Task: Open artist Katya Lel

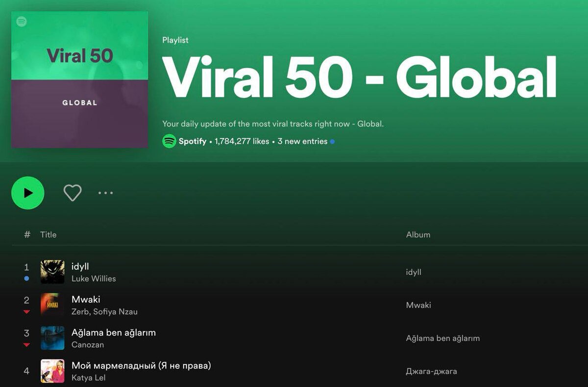Action: [x=88, y=378]
